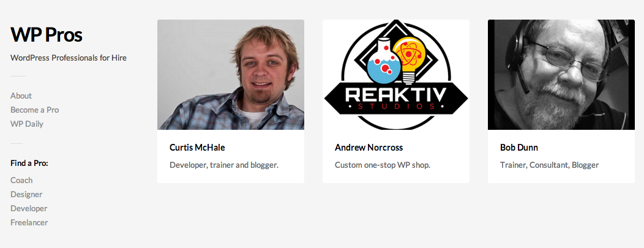Open Bob Dunn's black-and-white photo
This screenshot has width=644, height=248.
pyautogui.click(x=561, y=75)
